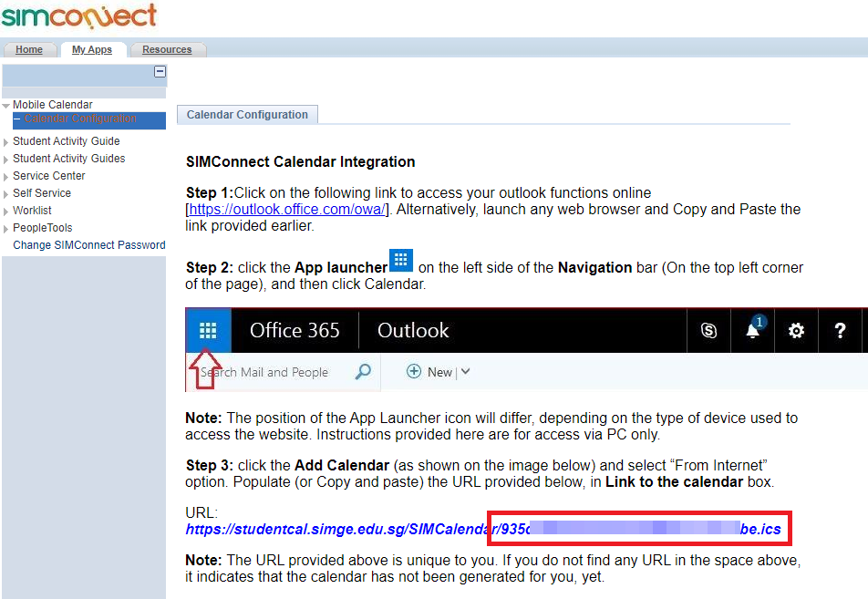The height and width of the screenshot is (599, 868).
Task: Expand the PeopleTools node
Action: pos(5,229)
